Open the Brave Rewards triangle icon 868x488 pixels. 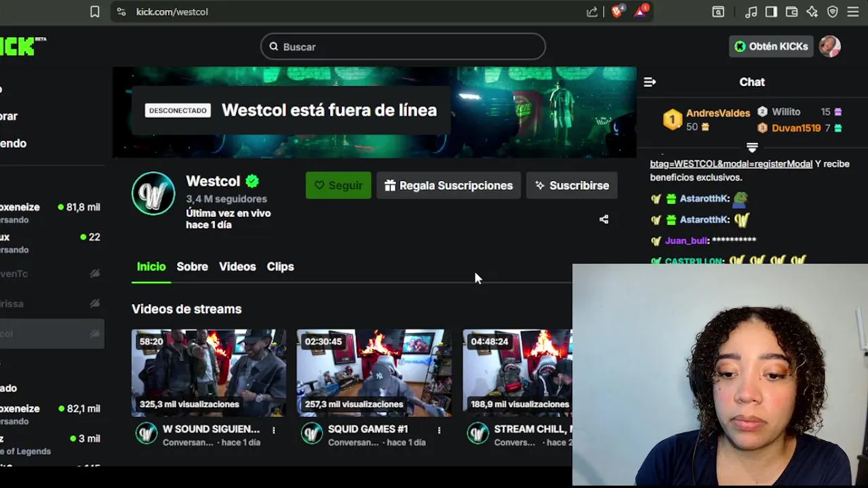point(641,12)
